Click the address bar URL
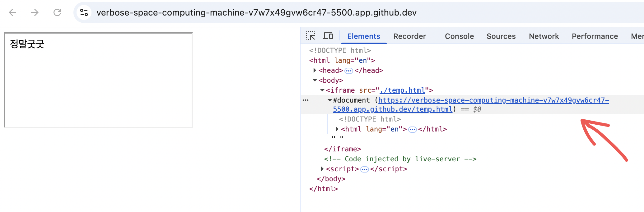Image resolution: width=644 pixels, height=212 pixels. 256,12
